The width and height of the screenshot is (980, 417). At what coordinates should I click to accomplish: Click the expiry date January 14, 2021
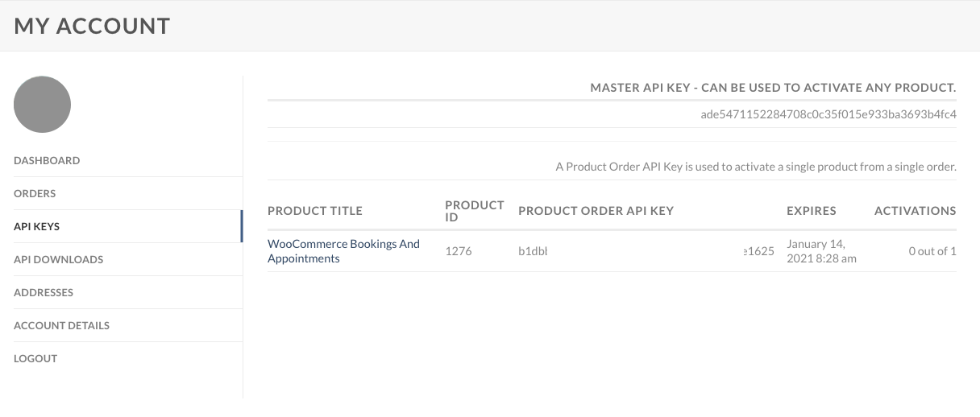coord(821,251)
